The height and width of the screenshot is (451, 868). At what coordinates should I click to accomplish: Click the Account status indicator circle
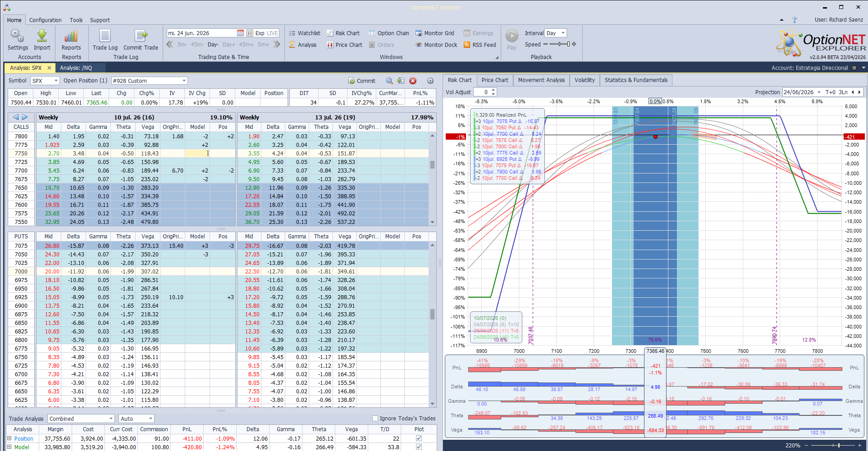[x=854, y=68]
